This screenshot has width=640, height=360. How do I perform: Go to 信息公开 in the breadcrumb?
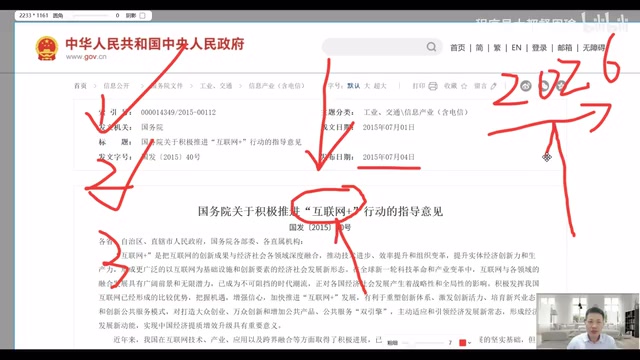[116, 86]
